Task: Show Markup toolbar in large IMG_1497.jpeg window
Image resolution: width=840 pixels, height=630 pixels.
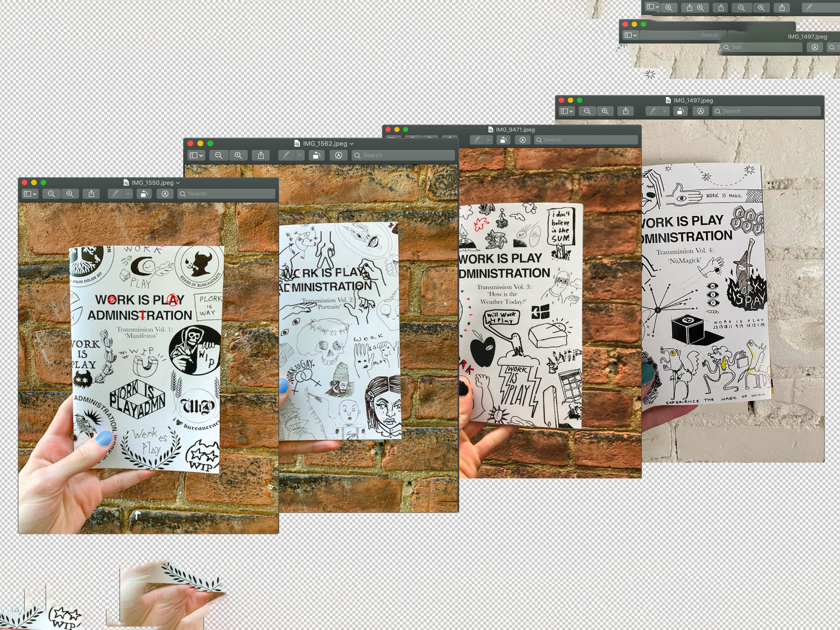Action: pos(701,111)
